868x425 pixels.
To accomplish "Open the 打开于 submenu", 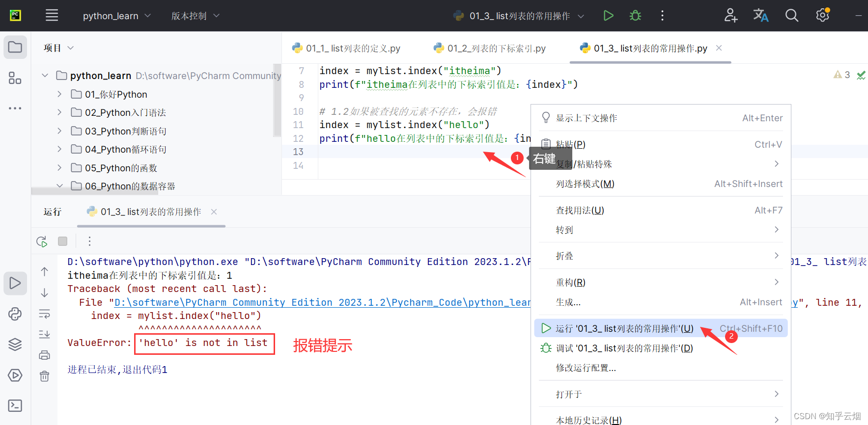I will coord(661,394).
